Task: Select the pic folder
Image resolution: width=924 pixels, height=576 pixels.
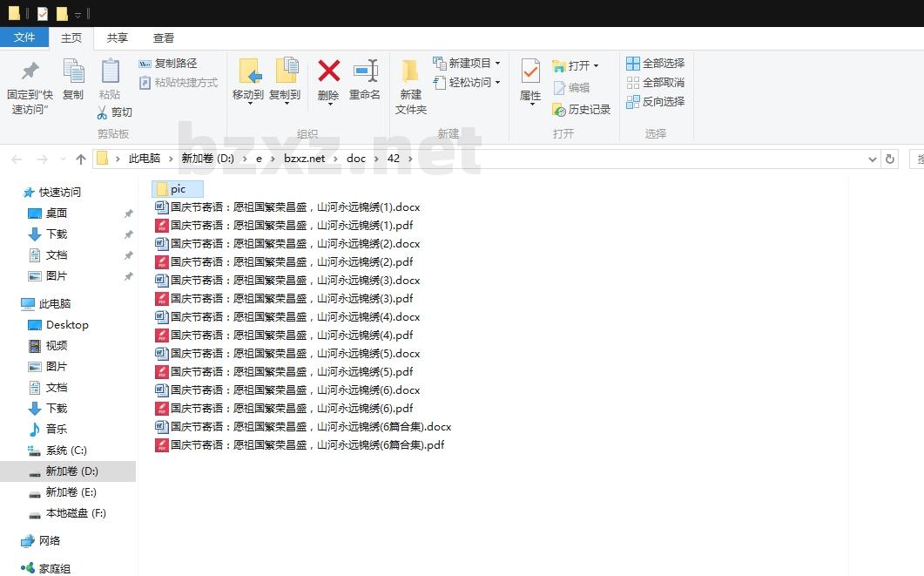Action: 178,189
